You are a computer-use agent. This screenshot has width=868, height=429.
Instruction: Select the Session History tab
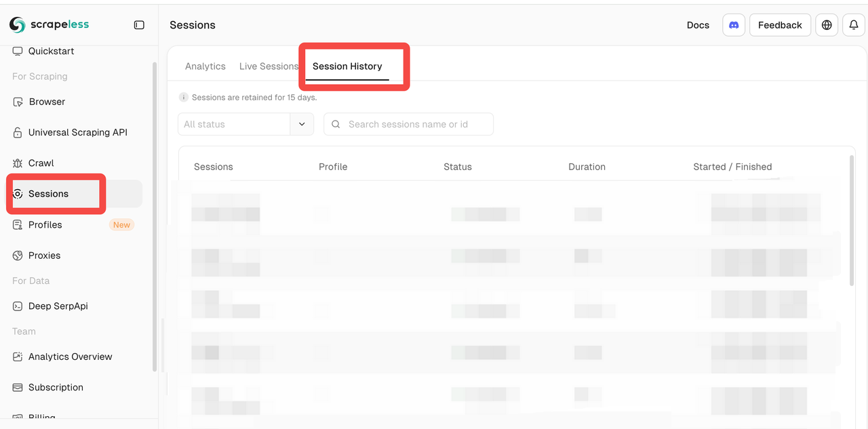(x=347, y=66)
